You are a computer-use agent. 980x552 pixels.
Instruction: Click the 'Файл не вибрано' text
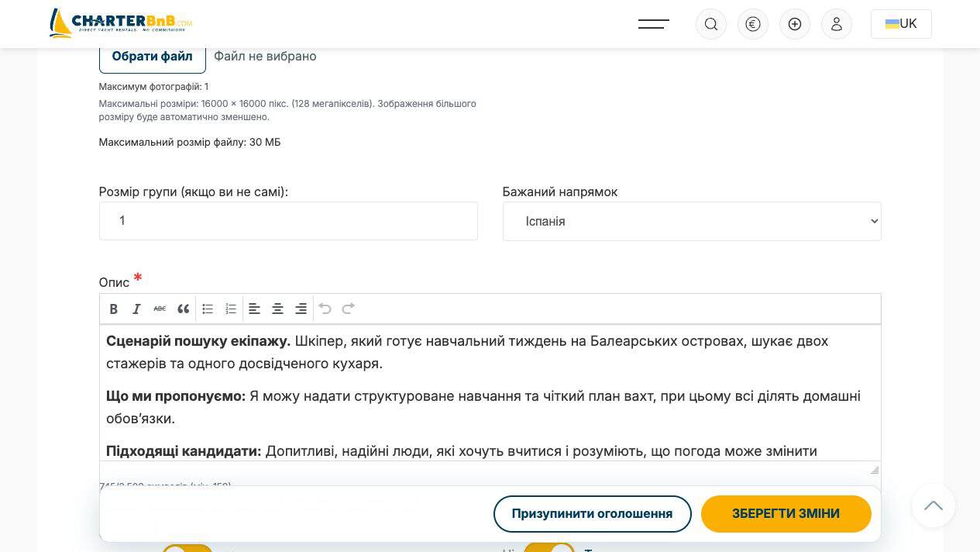[265, 56]
